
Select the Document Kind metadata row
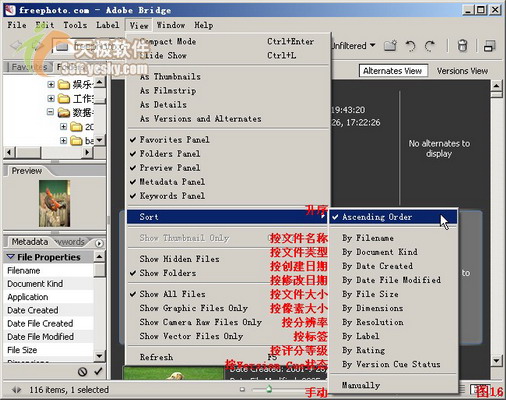[x=49, y=284]
